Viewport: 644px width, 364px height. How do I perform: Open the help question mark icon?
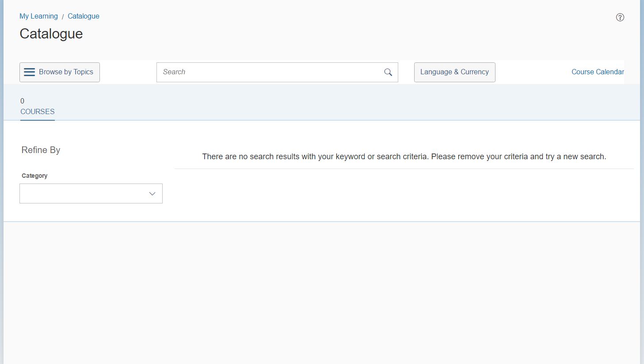pyautogui.click(x=620, y=17)
